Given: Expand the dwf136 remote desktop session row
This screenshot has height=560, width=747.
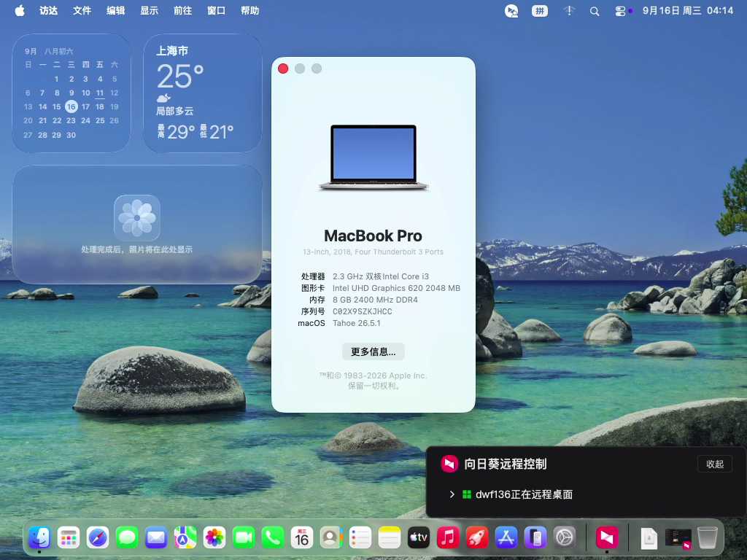Looking at the screenshot, I should point(452,494).
